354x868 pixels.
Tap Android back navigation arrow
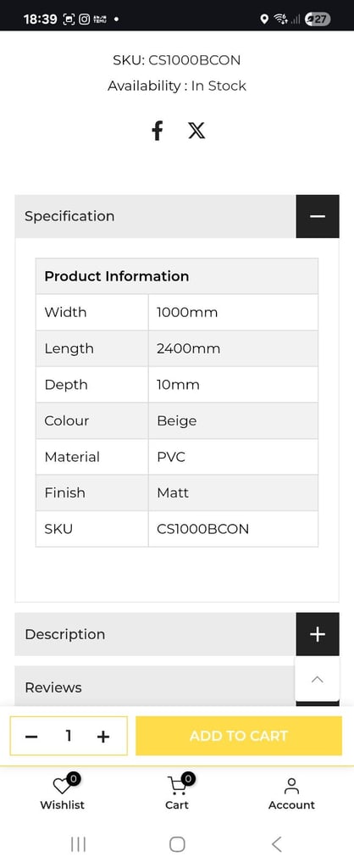277,843
